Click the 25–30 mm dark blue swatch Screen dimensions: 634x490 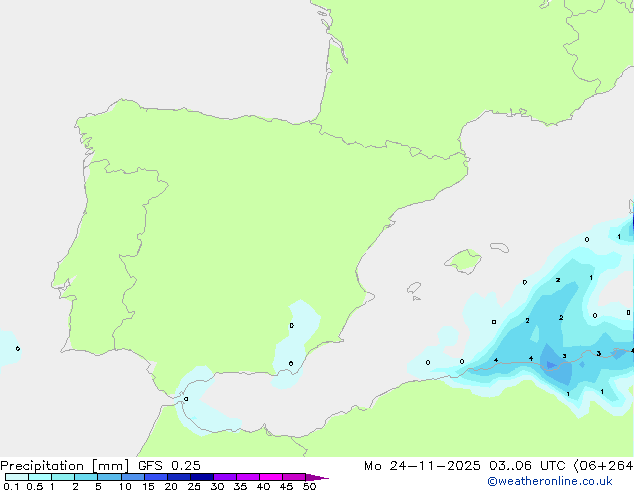[x=201, y=477]
